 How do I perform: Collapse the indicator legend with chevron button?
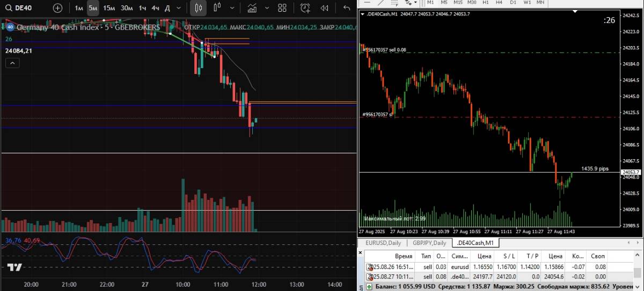coord(13,63)
